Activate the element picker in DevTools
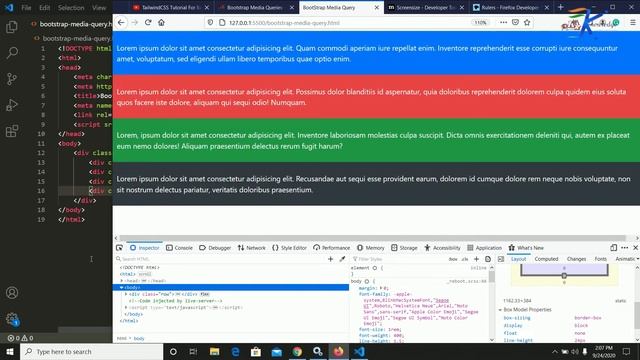 [x=119, y=248]
